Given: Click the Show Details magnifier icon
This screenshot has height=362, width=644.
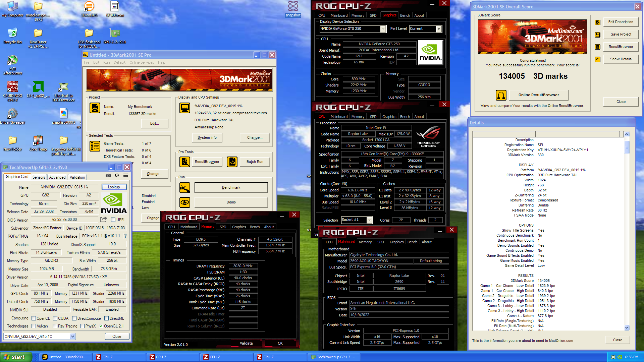Looking at the screenshot, I should click(x=598, y=59).
